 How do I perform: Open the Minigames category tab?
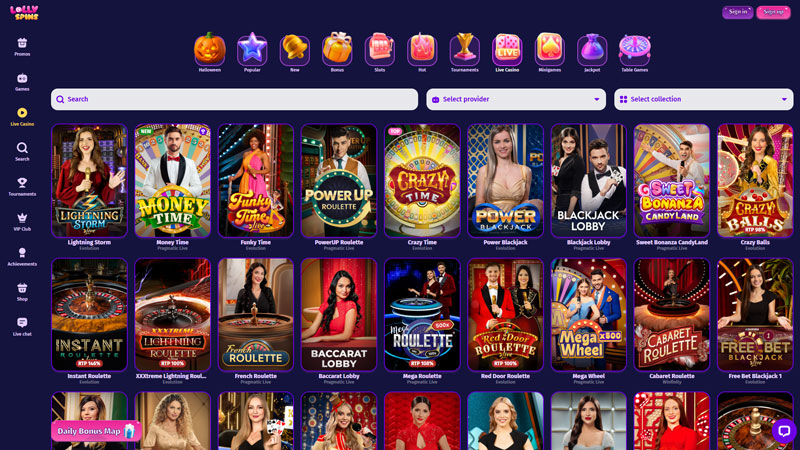coord(549,53)
